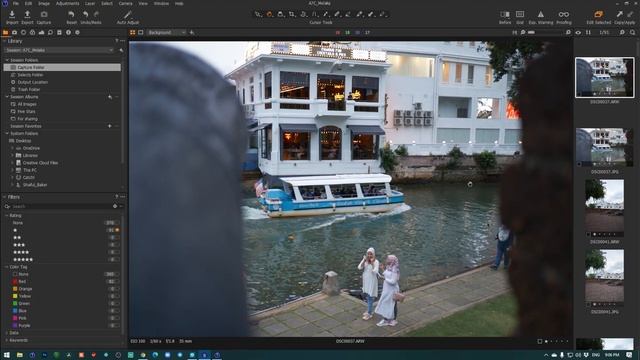Select the first browser thumbnail DSC00037.ARW
Viewport: 640px width, 360px height.
pos(604,78)
